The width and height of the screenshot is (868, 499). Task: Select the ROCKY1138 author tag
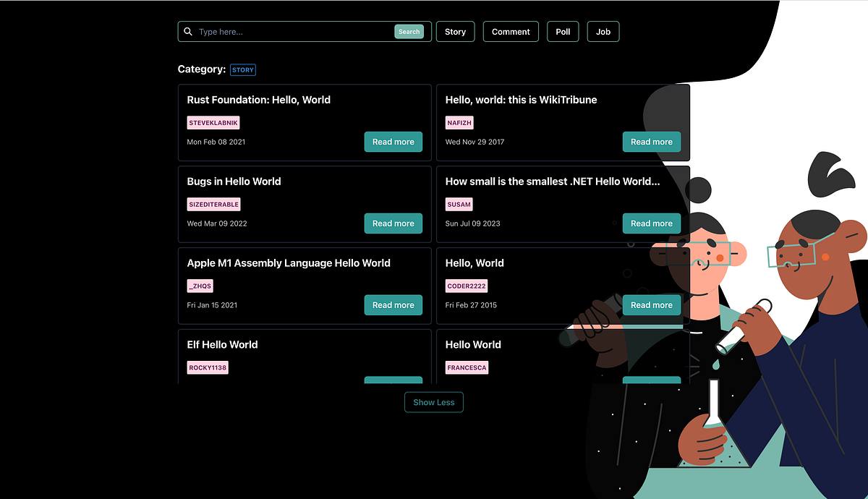pyautogui.click(x=208, y=367)
